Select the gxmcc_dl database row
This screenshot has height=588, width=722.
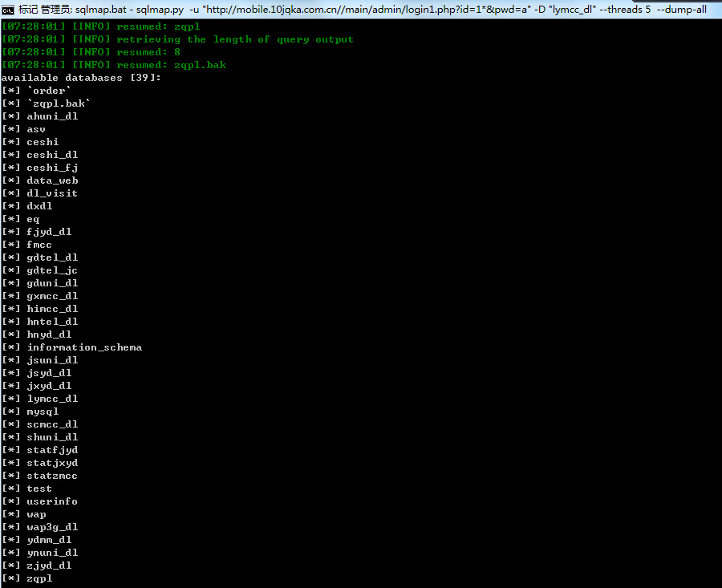point(39,296)
